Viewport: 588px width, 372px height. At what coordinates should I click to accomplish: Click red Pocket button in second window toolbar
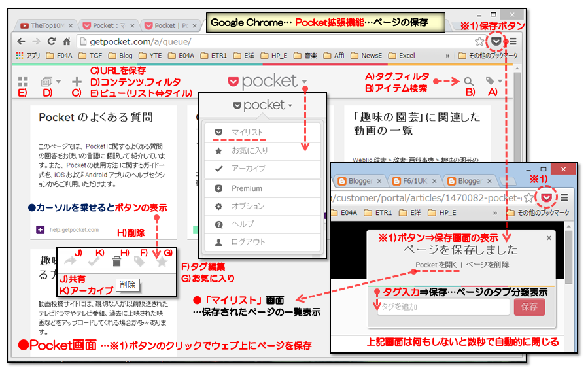(546, 197)
